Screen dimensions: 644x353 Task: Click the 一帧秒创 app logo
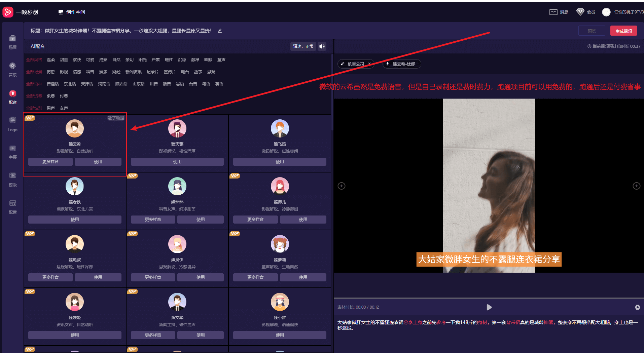pos(20,12)
